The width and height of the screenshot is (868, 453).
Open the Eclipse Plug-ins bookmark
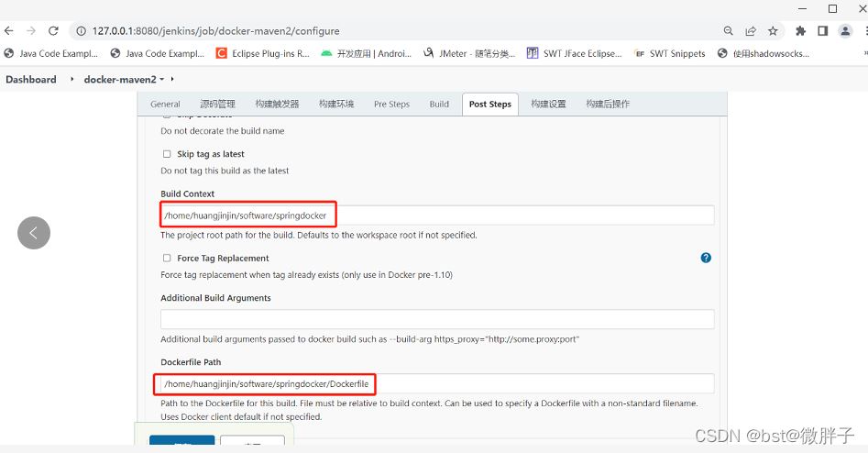[x=262, y=54]
